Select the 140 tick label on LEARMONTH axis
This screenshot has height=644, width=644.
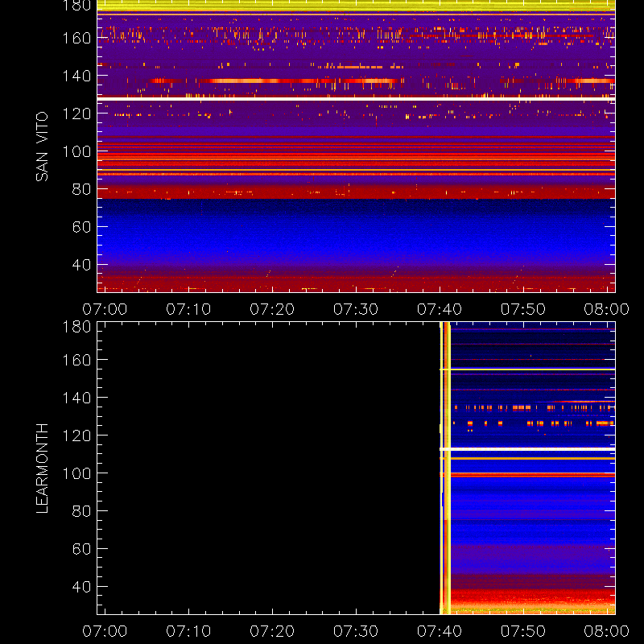(76, 398)
